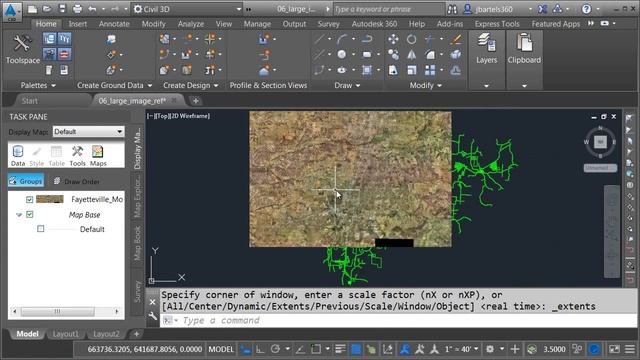Image resolution: width=640 pixels, height=360 pixels.
Task: Switch to the Layout1 tab
Action: pyautogui.click(x=65, y=334)
